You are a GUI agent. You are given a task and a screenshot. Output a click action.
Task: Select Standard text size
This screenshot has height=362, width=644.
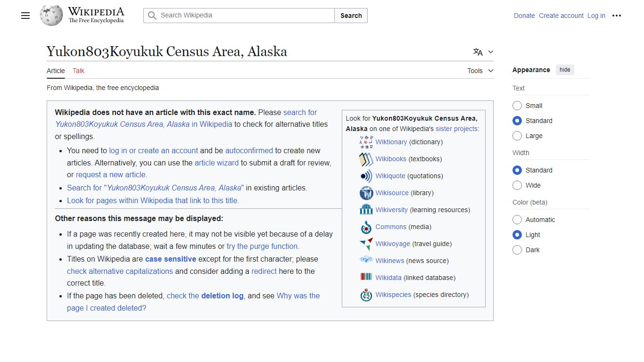(517, 121)
